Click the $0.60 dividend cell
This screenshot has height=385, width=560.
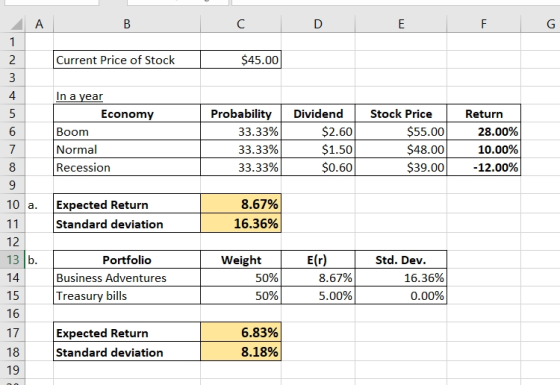318,167
